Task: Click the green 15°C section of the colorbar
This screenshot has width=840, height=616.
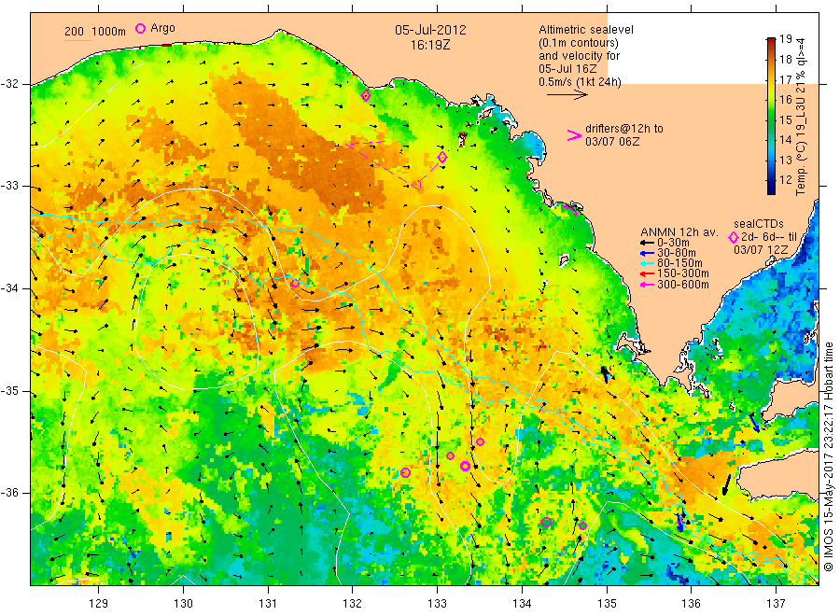Action: 772,120
